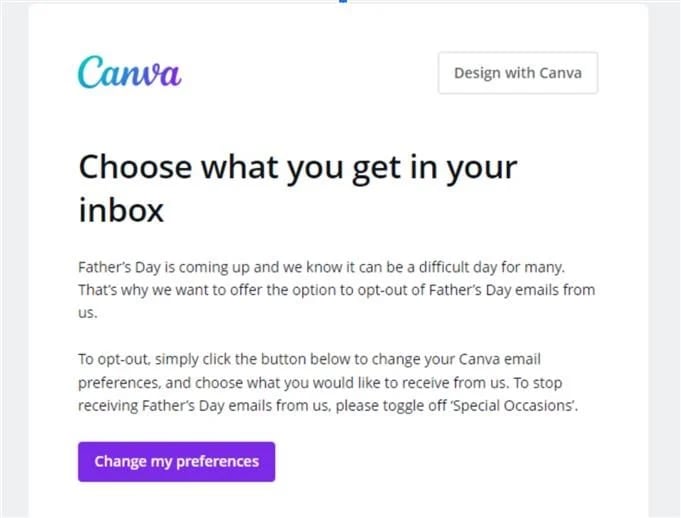Click the heading's first line starting "Choose what"
The height and width of the screenshot is (518, 681).
[297, 167]
